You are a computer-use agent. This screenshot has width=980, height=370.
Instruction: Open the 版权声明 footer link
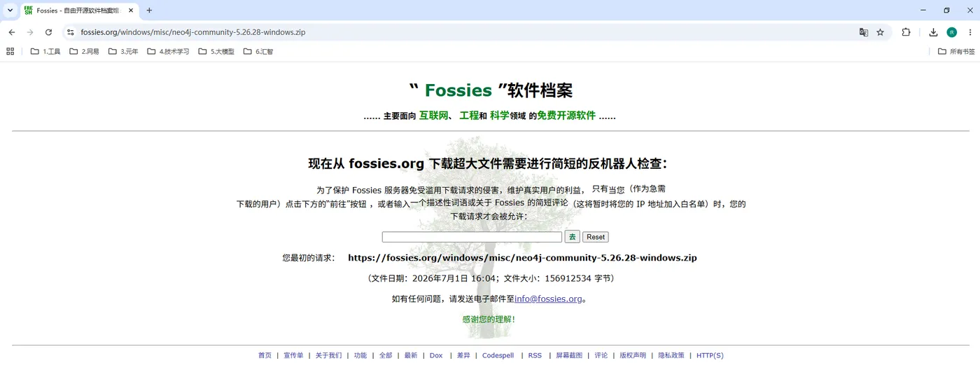pyautogui.click(x=633, y=355)
